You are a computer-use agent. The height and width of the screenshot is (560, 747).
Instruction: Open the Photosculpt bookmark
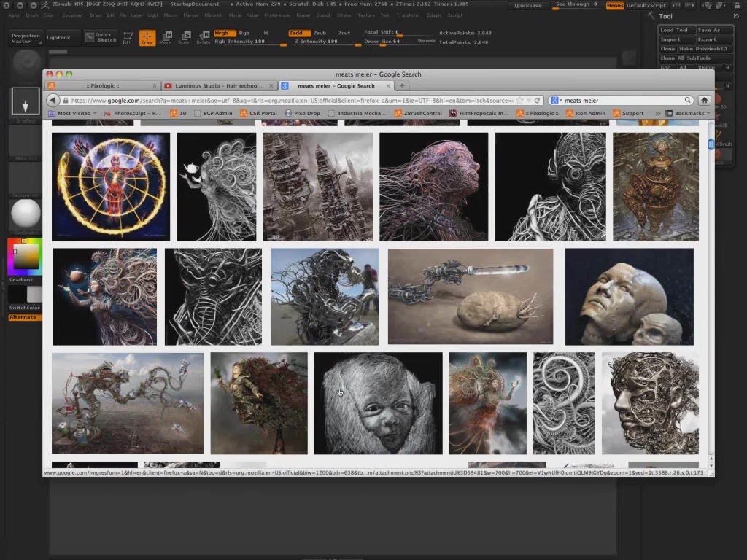pos(132,113)
